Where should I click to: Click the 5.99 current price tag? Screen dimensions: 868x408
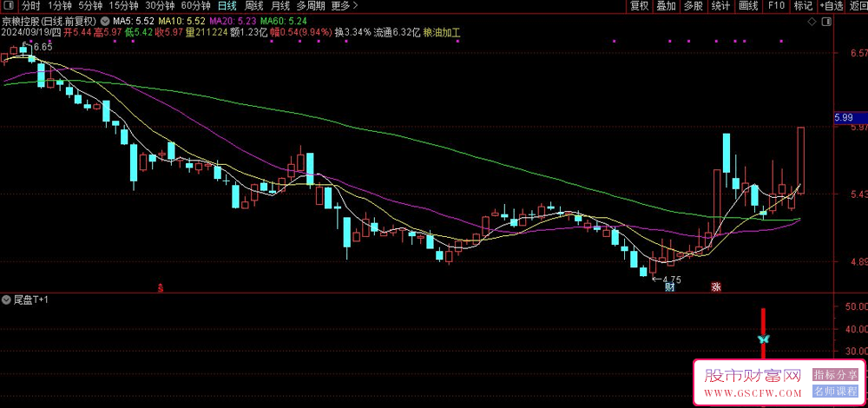[851, 117]
